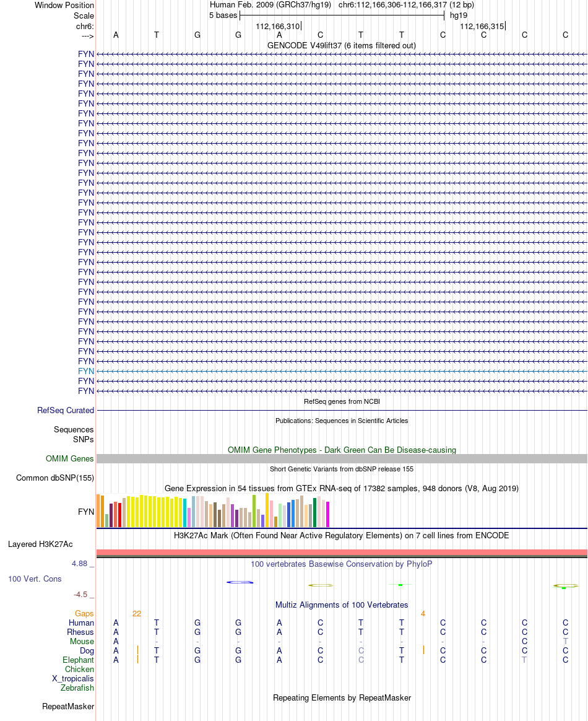
Task: Click the 4.88 PhyloP upper limit value
Action: [79, 563]
